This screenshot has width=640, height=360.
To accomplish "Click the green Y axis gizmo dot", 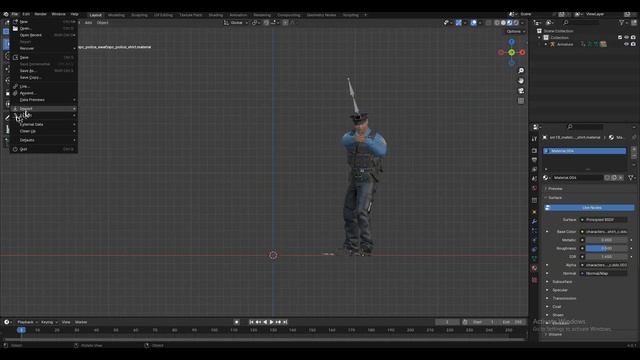I will (511, 52).
